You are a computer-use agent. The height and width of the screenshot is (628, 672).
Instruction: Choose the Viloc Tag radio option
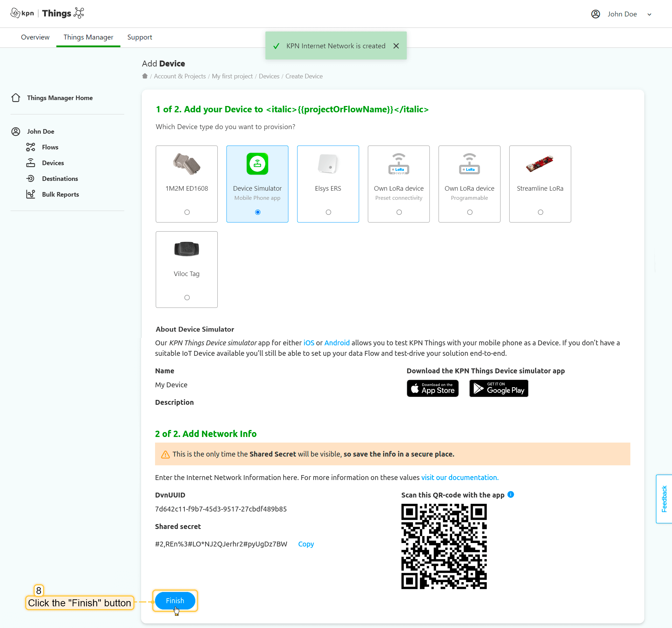pyautogui.click(x=187, y=298)
